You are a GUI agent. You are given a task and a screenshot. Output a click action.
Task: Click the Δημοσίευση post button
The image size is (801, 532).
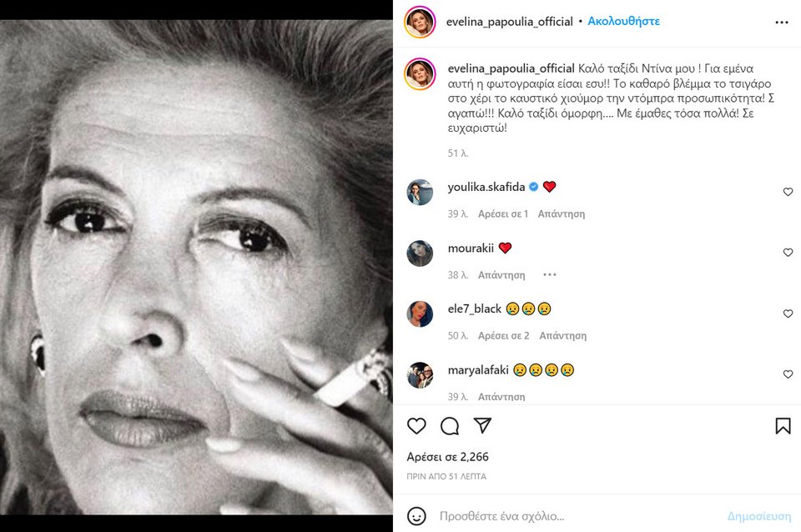click(x=759, y=516)
